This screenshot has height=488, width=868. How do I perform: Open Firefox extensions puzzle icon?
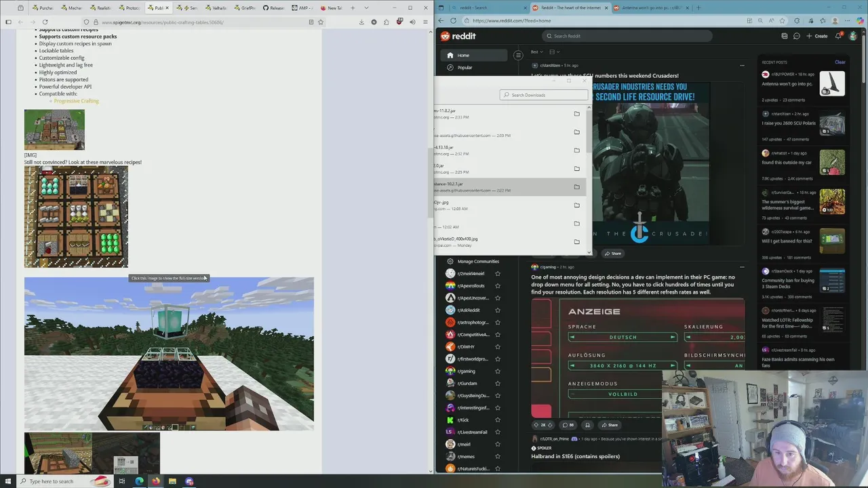pos(387,22)
